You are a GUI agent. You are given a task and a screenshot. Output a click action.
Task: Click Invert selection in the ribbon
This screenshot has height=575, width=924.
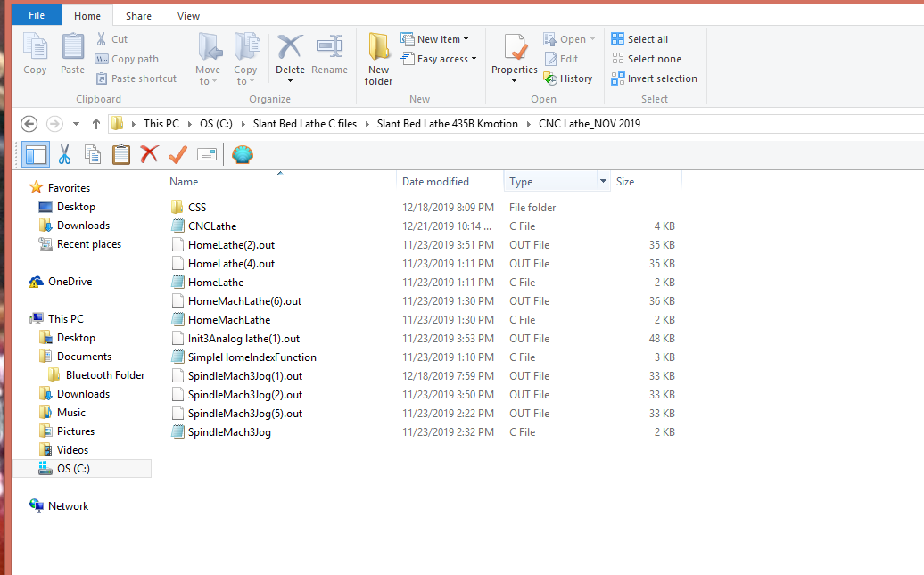(654, 78)
